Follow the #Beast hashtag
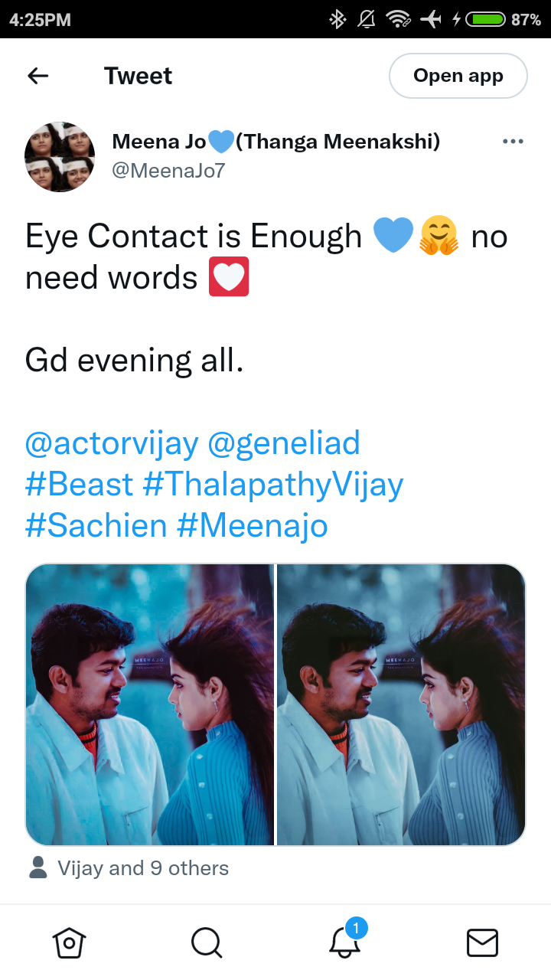Image resolution: width=551 pixels, height=980 pixels. coord(80,485)
